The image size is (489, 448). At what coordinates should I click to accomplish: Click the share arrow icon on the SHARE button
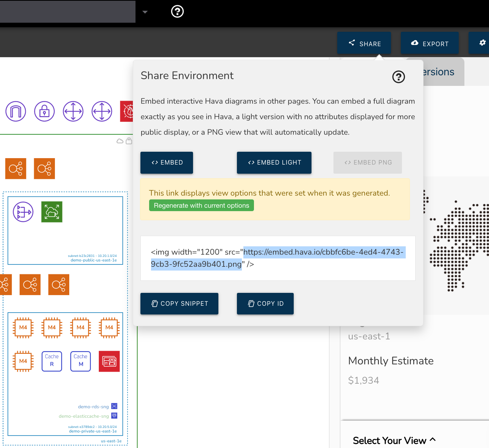click(x=352, y=43)
